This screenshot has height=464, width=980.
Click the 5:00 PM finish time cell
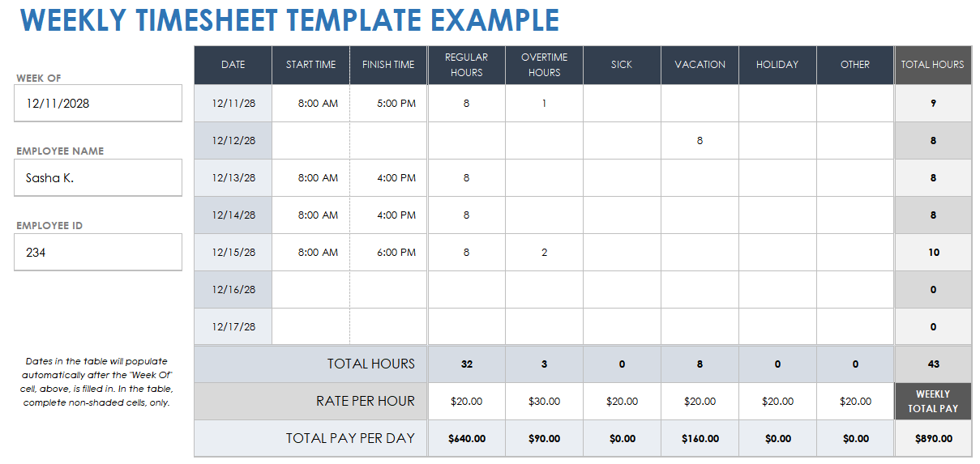pyautogui.click(x=389, y=104)
